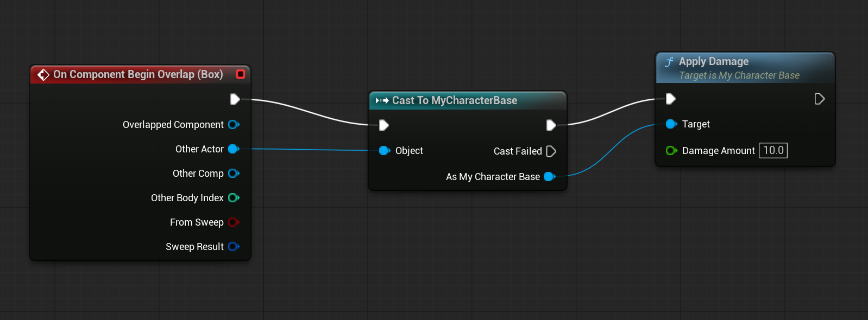Select the Cast To MyCharacterBase node header
Screen dimensions: 868x320
pos(468,100)
